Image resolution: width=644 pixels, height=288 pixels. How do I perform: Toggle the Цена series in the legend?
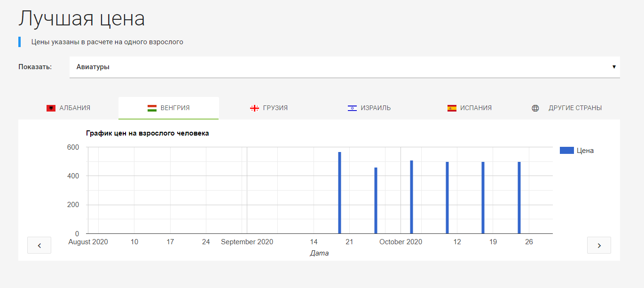(x=577, y=150)
